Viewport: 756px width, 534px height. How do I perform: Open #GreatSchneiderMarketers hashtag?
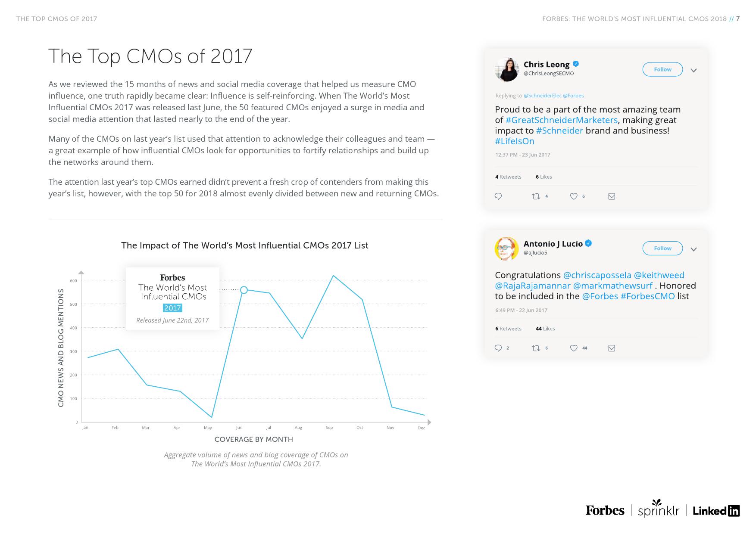point(562,120)
